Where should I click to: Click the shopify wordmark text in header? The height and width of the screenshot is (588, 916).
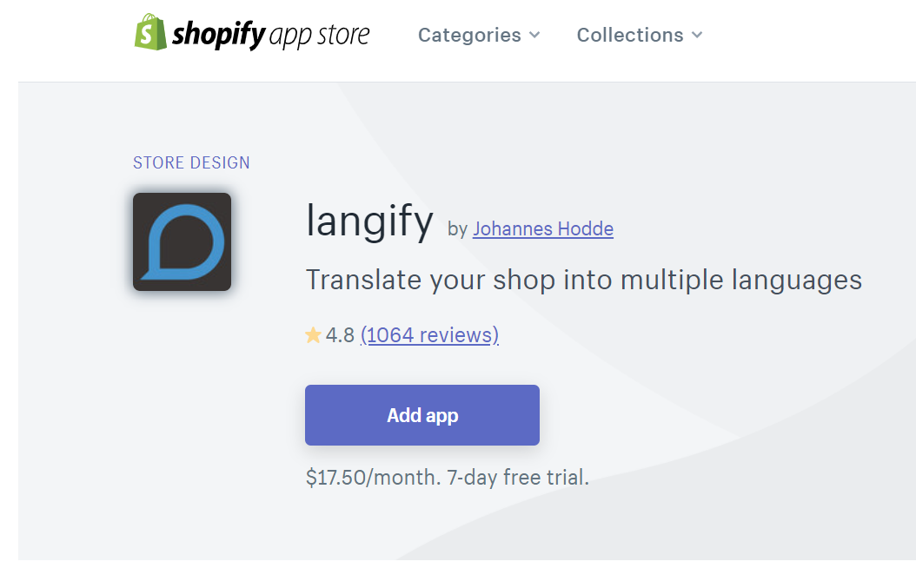(219, 35)
